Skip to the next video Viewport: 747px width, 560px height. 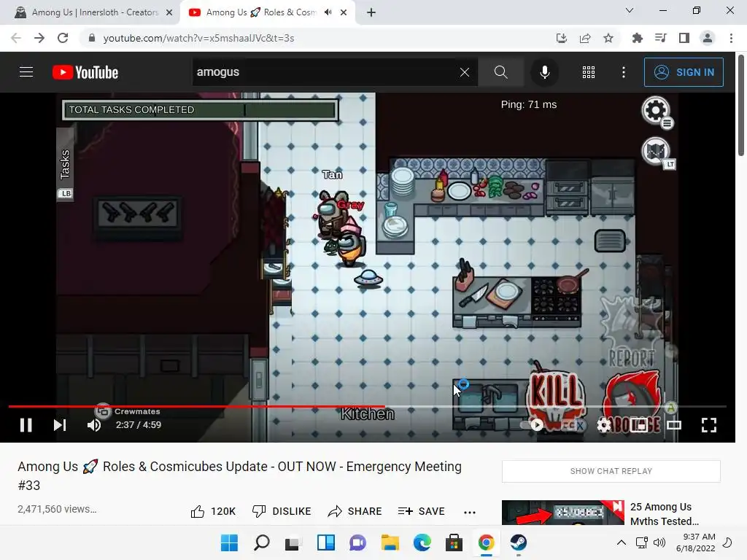(60, 425)
